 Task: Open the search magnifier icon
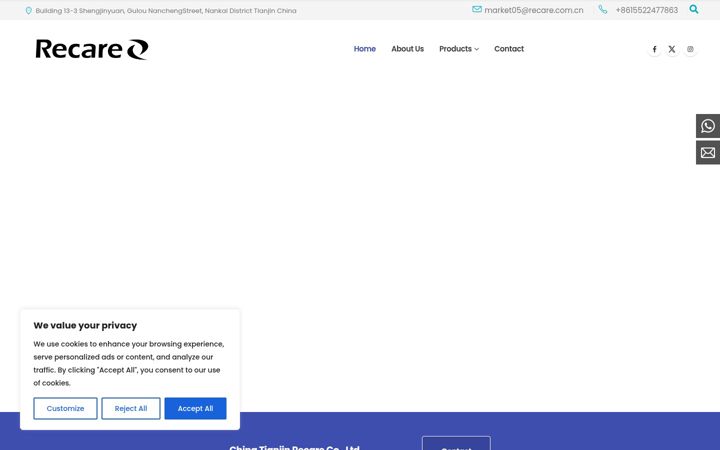(x=694, y=9)
